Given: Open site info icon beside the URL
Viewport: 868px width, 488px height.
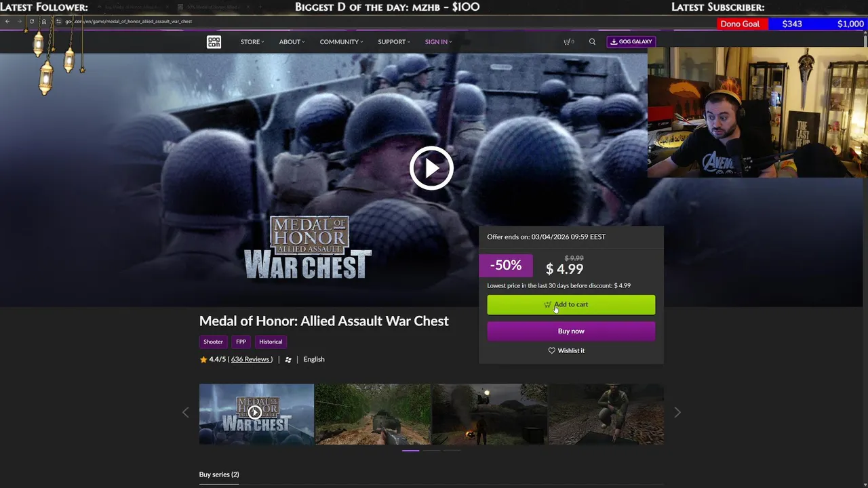Looking at the screenshot, I should (x=58, y=21).
